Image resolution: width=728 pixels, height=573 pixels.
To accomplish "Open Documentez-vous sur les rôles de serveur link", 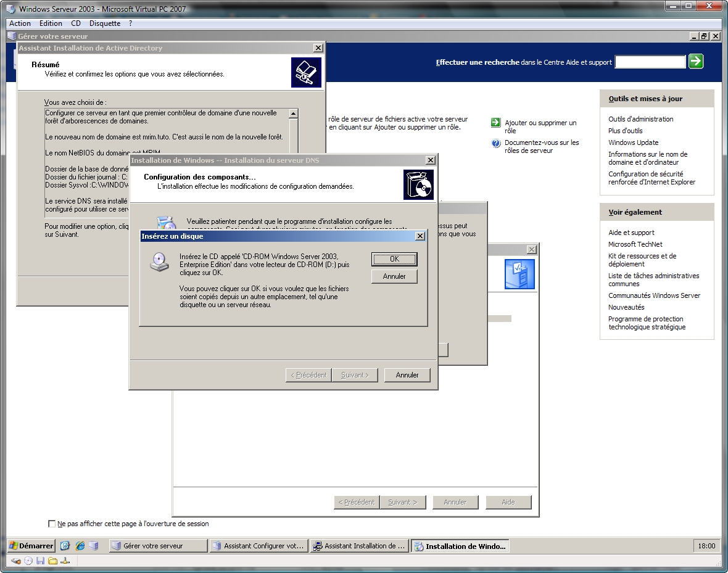I will pyautogui.click(x=542, y=147).
